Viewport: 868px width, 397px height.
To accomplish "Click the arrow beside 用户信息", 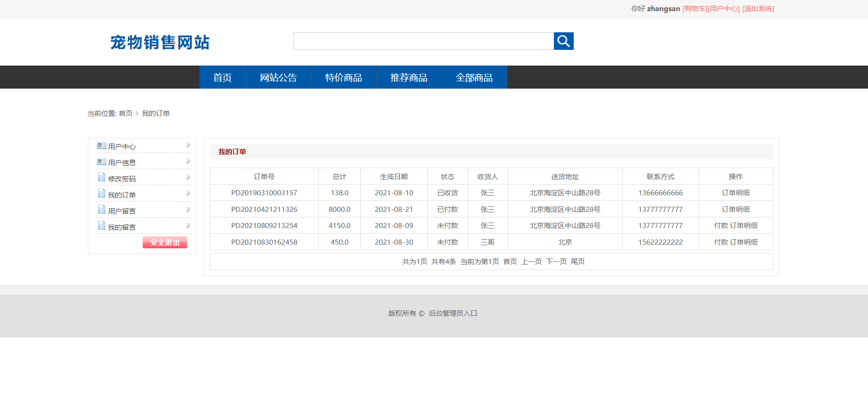I will tap(188, 161).
